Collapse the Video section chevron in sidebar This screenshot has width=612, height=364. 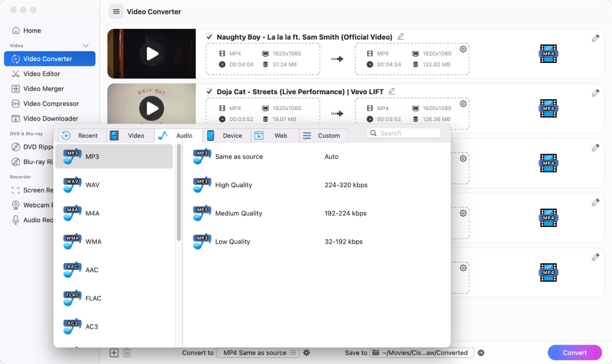pos(86,46)
